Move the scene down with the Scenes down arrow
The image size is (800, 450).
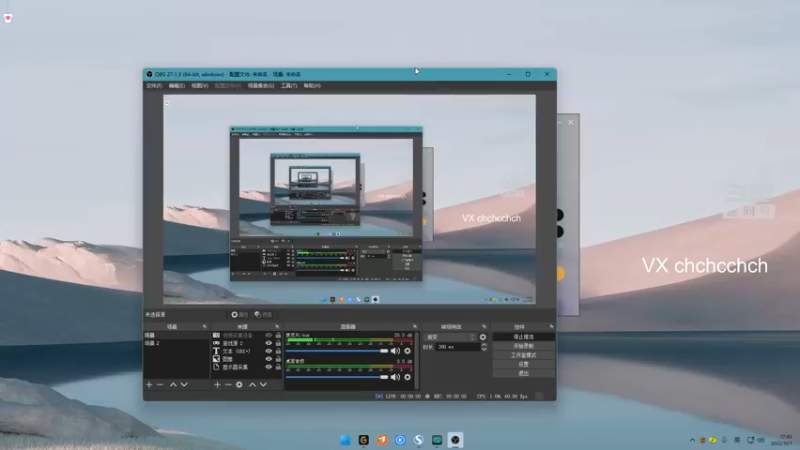184,385
